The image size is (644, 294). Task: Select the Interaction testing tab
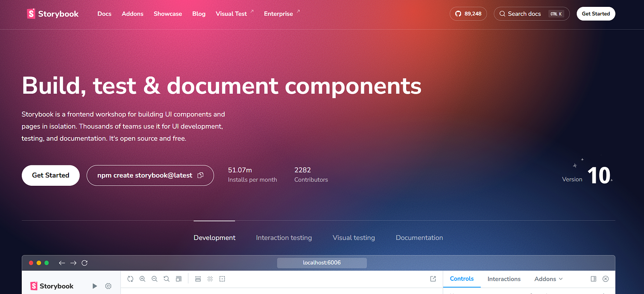tap(284, 238)
